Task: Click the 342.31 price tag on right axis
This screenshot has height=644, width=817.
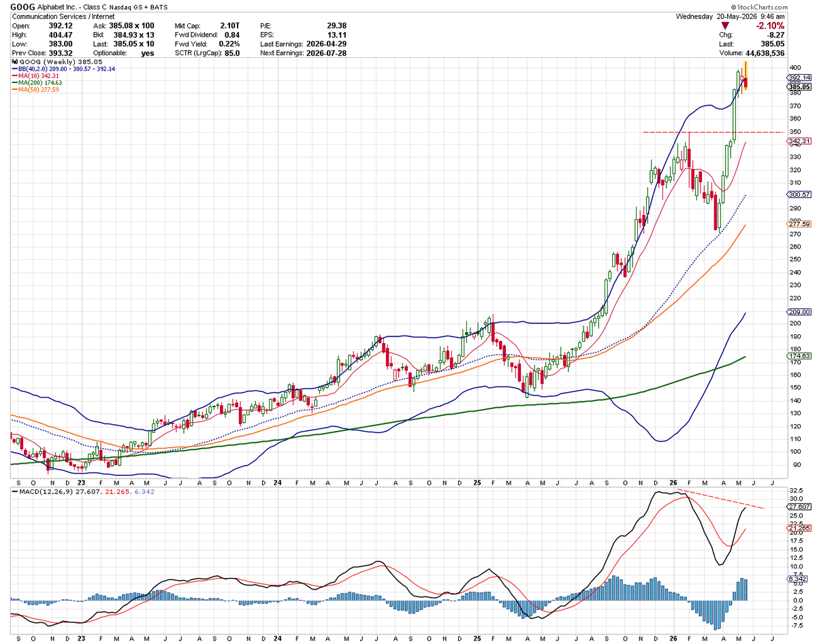Action: [x=797, y=141]
